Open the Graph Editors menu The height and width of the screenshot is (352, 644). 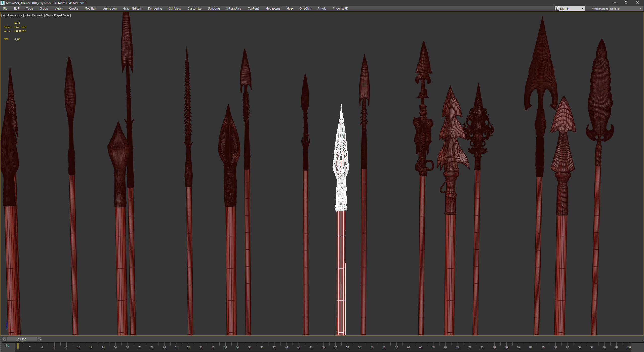(x=133, y=9)
